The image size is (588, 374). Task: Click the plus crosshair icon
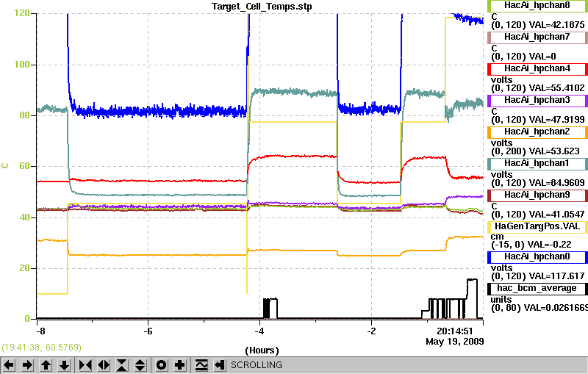180,365
